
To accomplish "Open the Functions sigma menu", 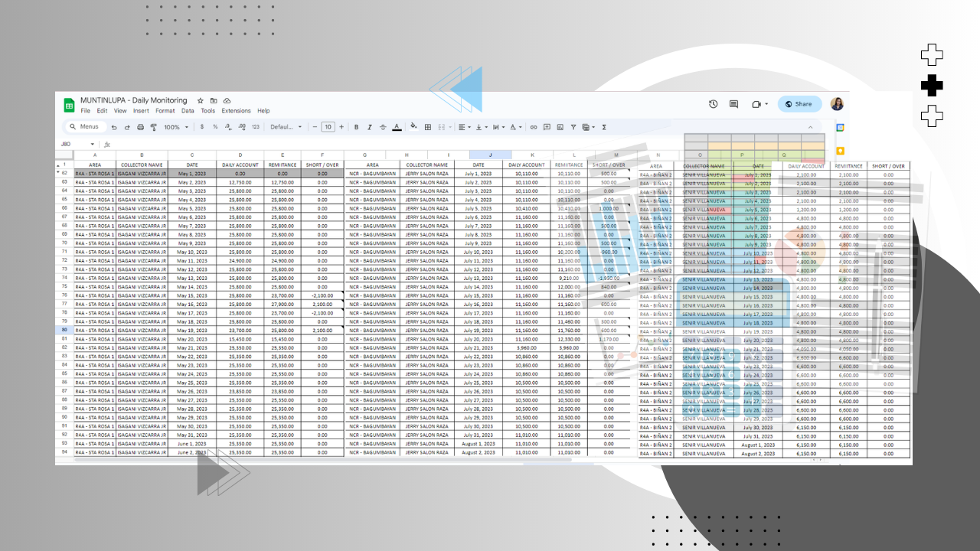I will pyautogui.click(x=604, y=127).
